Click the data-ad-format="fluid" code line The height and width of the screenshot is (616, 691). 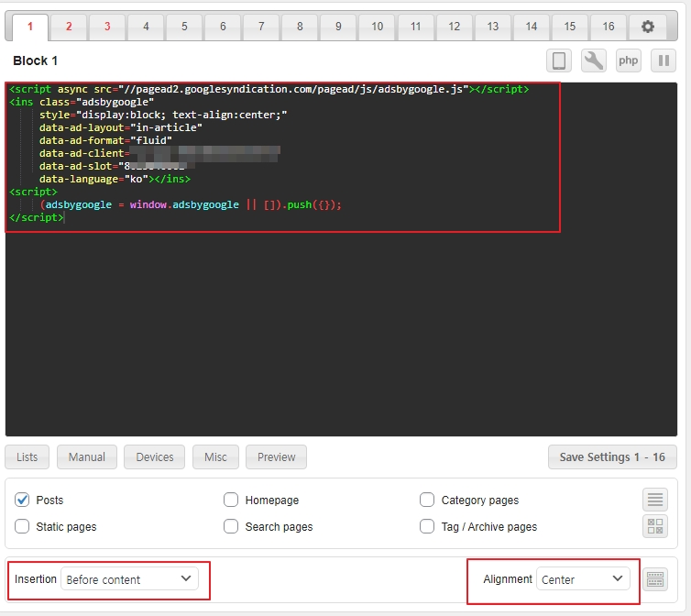coord(105,140)
